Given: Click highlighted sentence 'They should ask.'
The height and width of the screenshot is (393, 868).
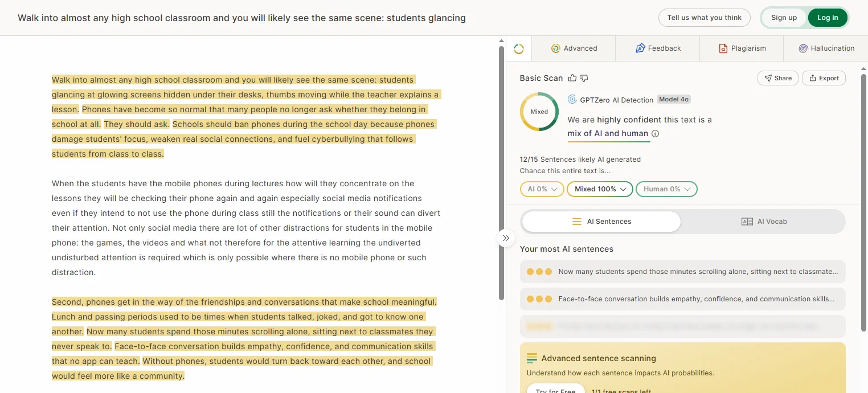Looking at the screenshot, I should coord(136,124).
